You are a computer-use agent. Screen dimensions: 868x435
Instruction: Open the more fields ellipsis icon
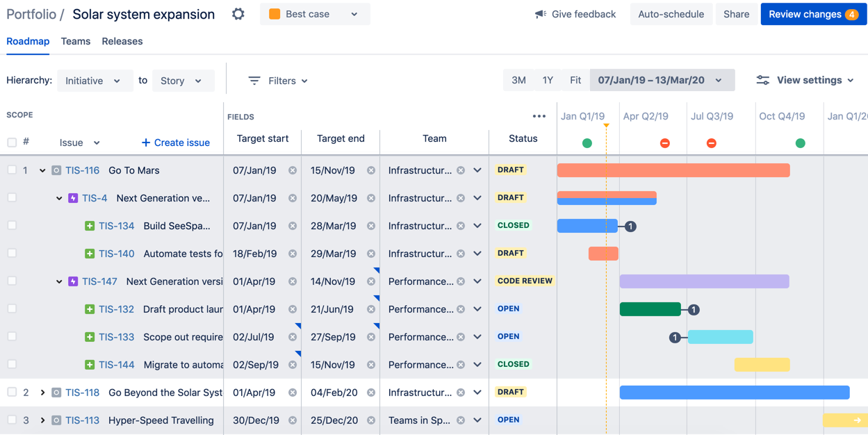pyautogui.click(x=539, y=116)
